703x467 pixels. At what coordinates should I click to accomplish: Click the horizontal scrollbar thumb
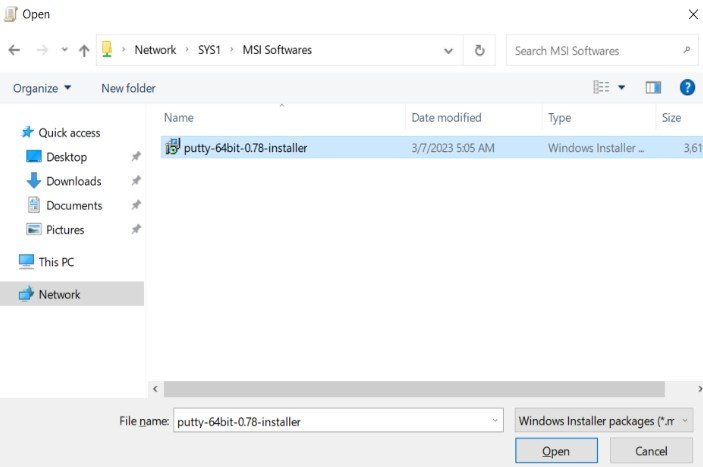point(414,389)
